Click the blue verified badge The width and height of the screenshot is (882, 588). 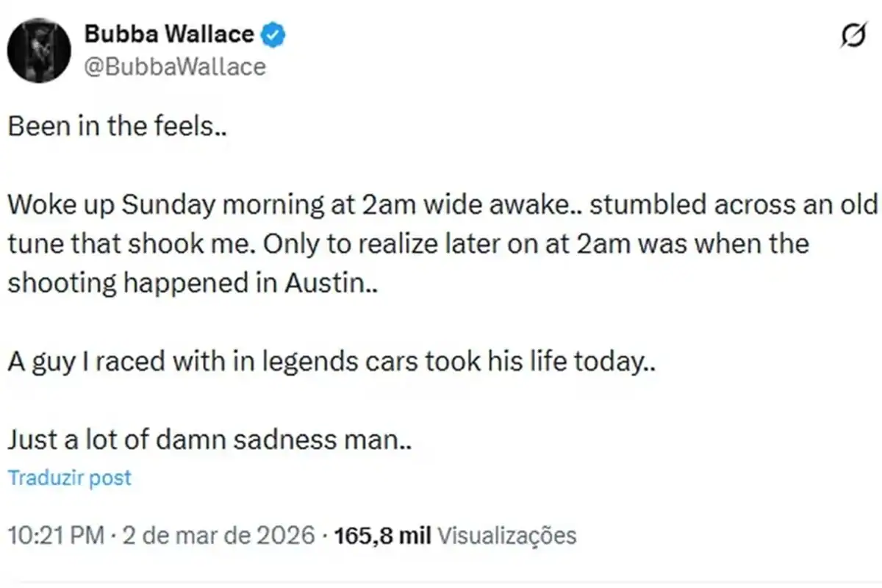tap(275, 34)
